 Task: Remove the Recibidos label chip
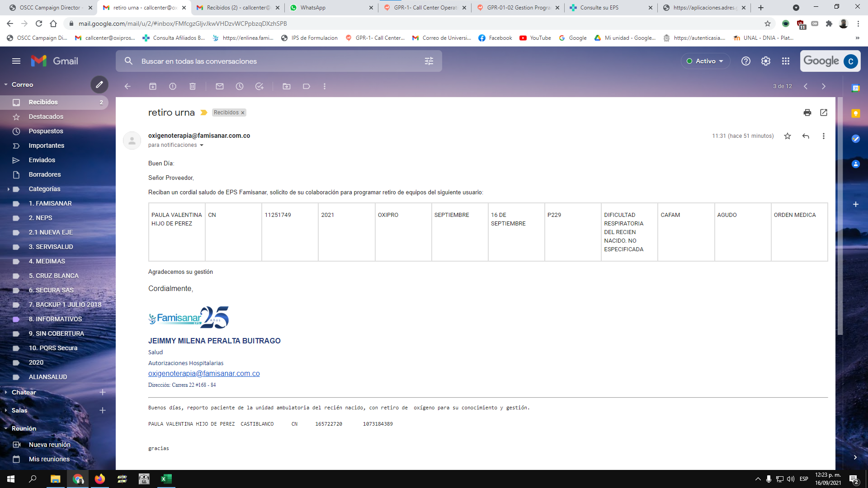point(242,113)
